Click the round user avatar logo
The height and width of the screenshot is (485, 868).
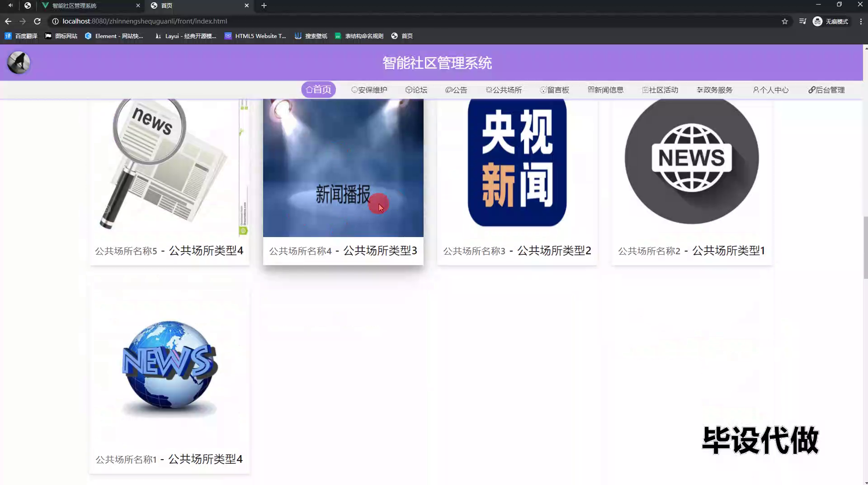pyautogui.click(x=19, y=62)
